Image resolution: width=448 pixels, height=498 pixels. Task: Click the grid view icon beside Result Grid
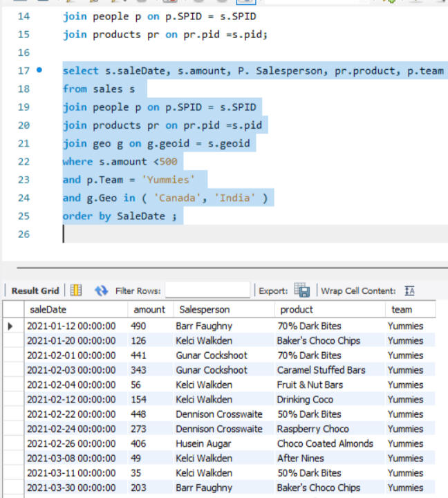click(76, 290)
